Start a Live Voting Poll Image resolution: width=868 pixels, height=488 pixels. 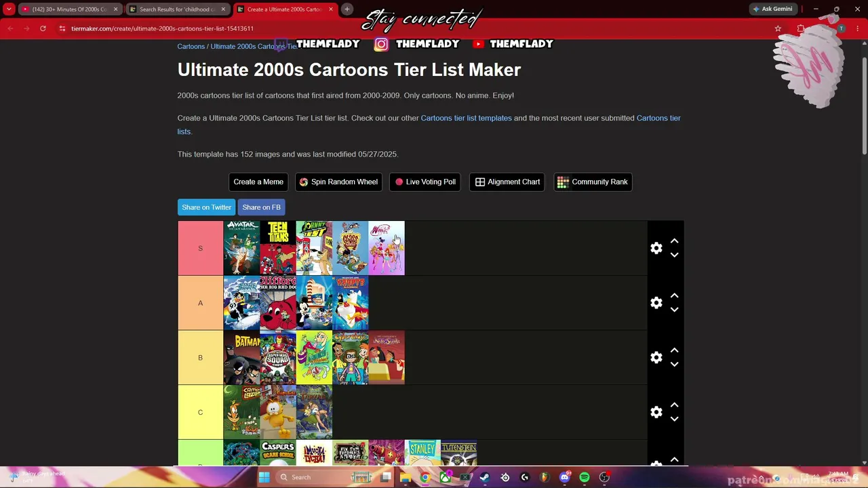tap(425, 182)
